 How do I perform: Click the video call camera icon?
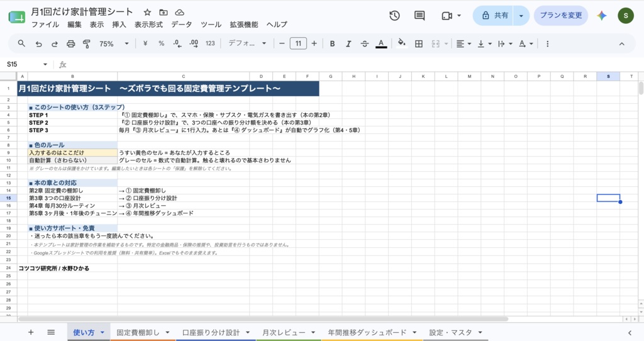(x=447, y=16)
